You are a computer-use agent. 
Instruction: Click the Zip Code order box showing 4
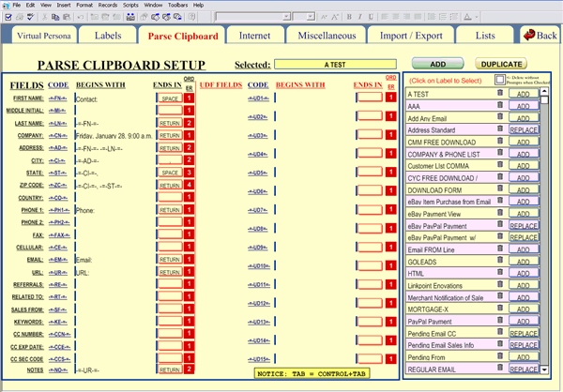coord(189,186)
